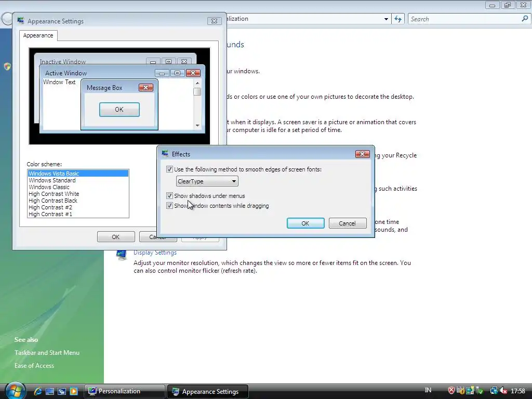Open Windows Security alert tray icon
Image resolution: width=532 pixels, height=399 pixels.
[x=451, y=391]
